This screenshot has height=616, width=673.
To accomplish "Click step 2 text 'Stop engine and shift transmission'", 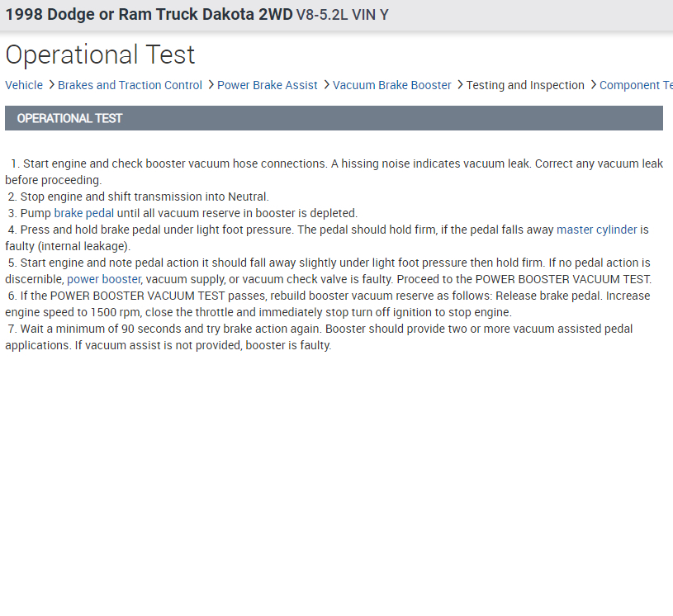I will (111, 197).
